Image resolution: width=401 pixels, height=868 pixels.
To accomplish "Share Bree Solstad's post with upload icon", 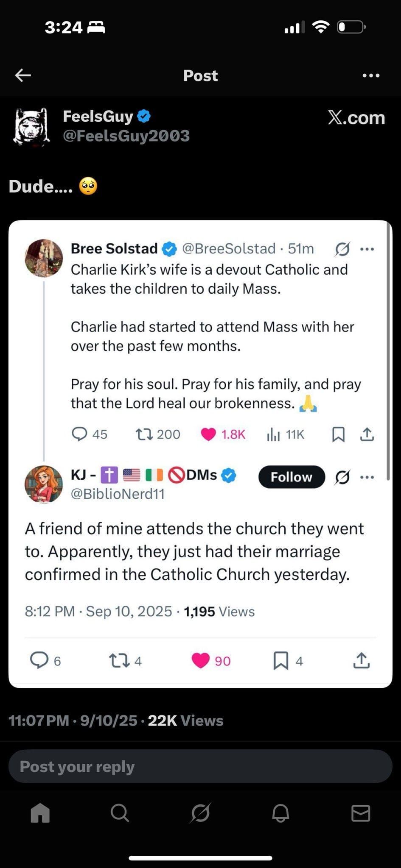I will (x=367, y=434).
